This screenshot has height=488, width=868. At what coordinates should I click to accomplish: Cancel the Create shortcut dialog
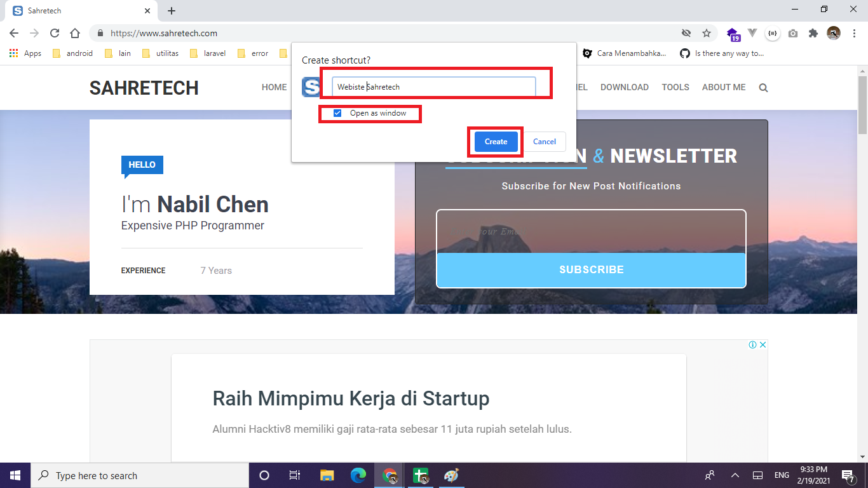(x=545, y=141)
